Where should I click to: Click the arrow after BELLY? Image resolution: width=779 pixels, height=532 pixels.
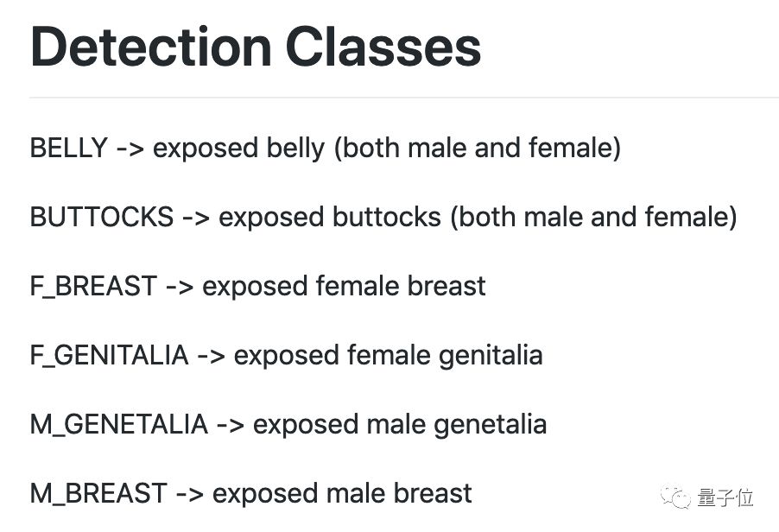tap(130, 149)
